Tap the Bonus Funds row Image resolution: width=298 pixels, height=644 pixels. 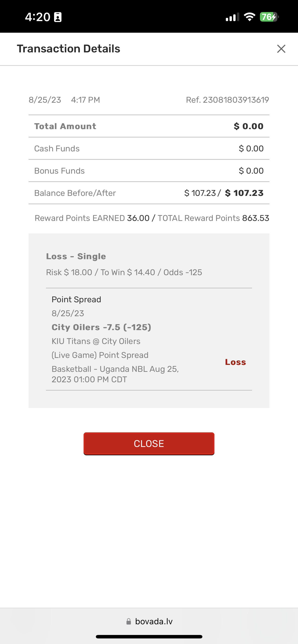[x=149, y=171]
